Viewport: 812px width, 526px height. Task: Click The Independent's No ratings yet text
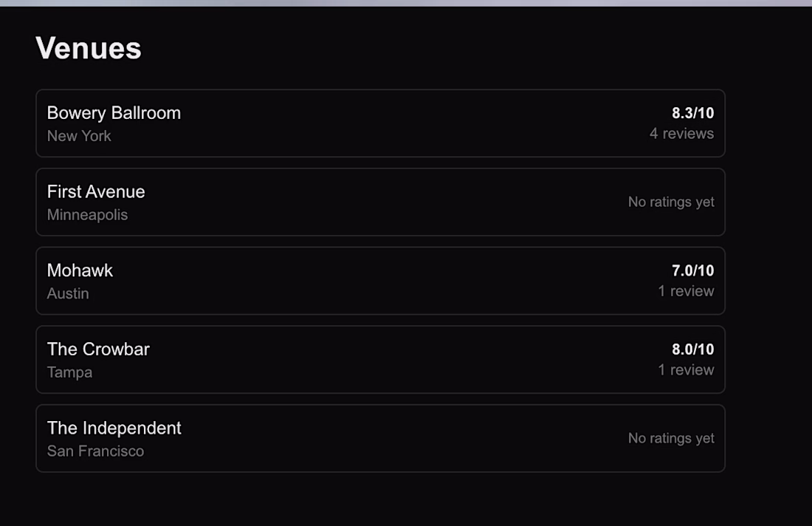[x=671, y=438]
